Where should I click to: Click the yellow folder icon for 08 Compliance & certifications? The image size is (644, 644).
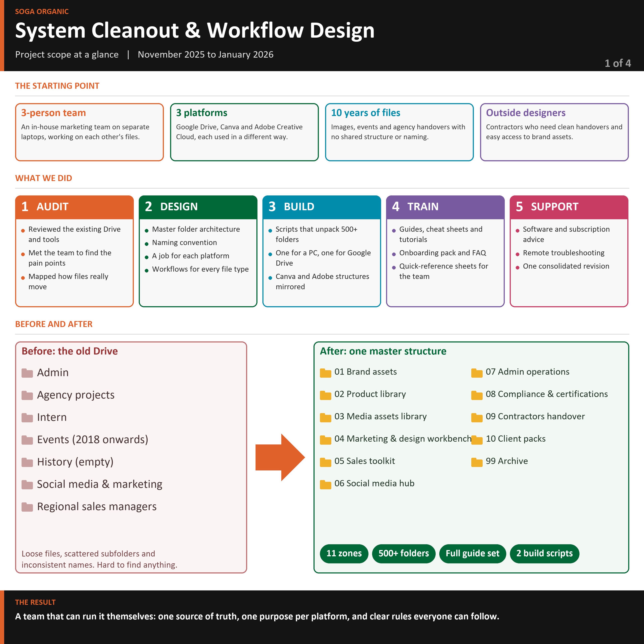pos(477,395)
